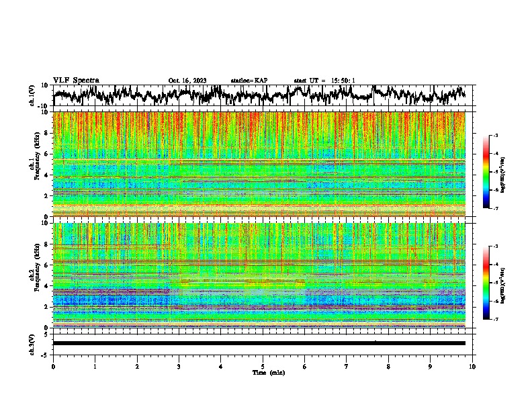The height and width of the screenshot is (411, 532).
Task: Click time tick label '1' on x-axis
Action: click(x=95, y=367)
